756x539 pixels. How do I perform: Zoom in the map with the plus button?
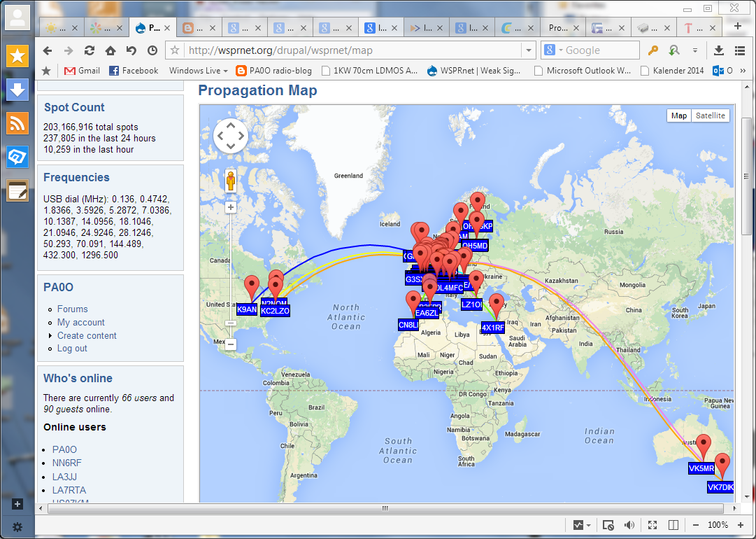pyautogui.click(x=231, y=207)
